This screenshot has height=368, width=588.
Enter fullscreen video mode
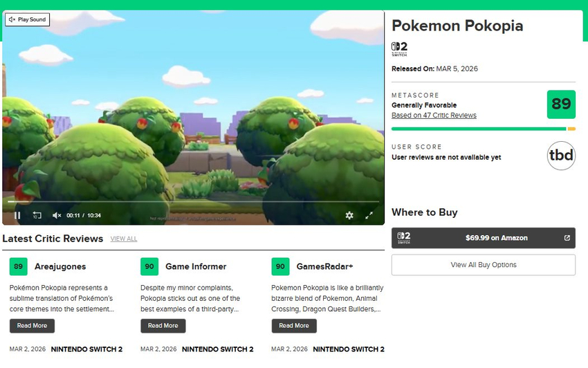click(x=369, y=215)
